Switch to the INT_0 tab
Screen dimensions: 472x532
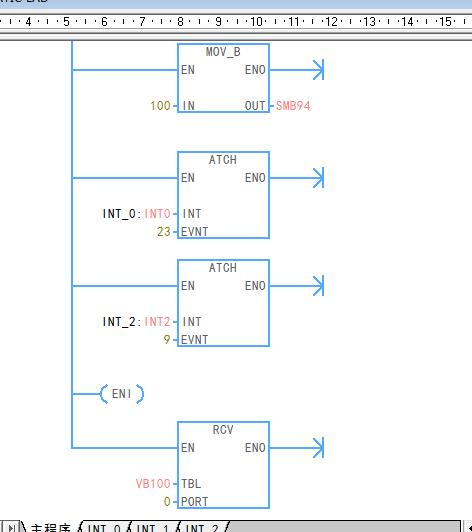(x=104, y=528)
